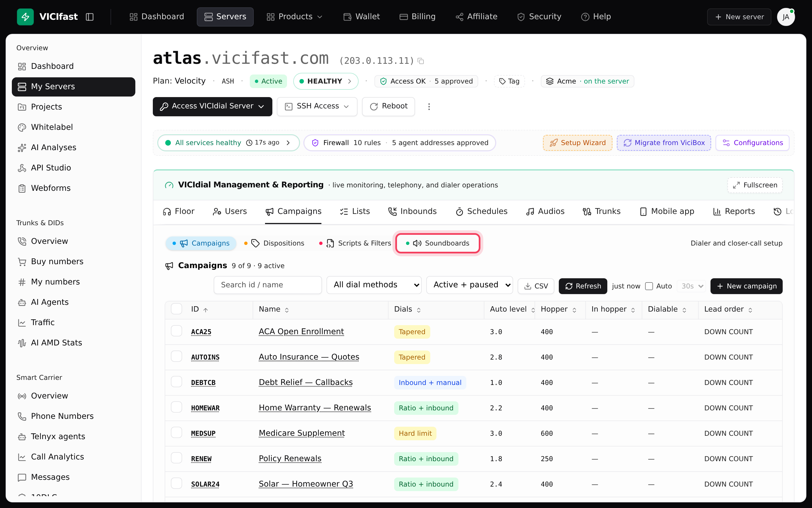Open Messages in the sidebar

coord(74,477)
